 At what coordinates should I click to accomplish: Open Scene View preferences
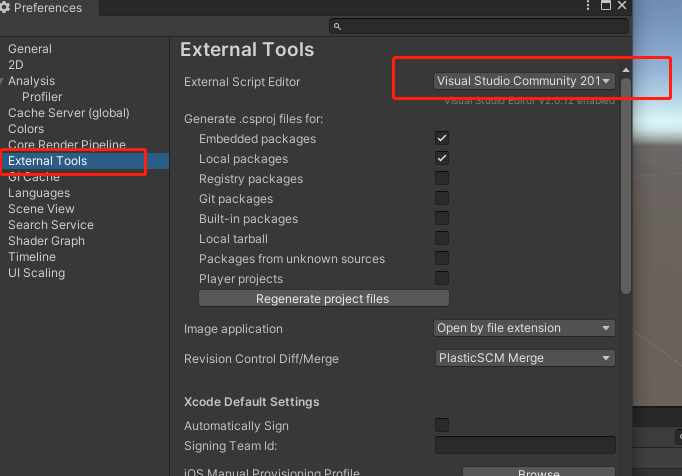[x=41, y=209]
